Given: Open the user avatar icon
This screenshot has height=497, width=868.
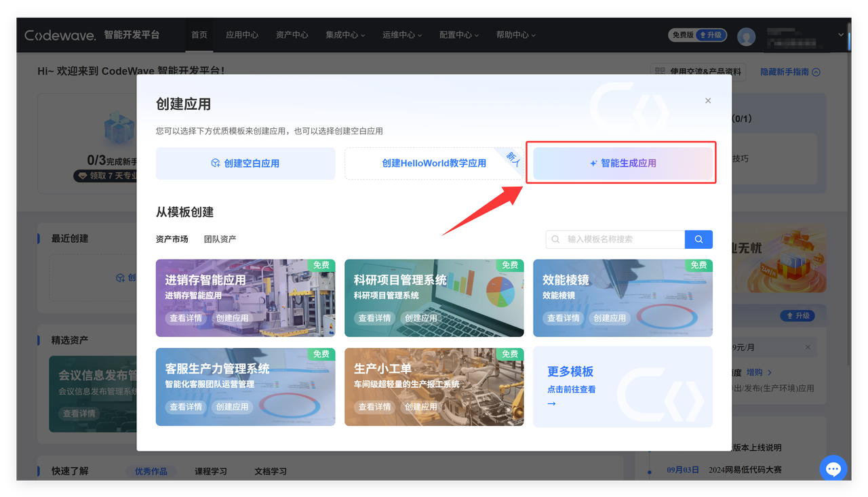Looking at the screenshot, I should pos(747,36).
